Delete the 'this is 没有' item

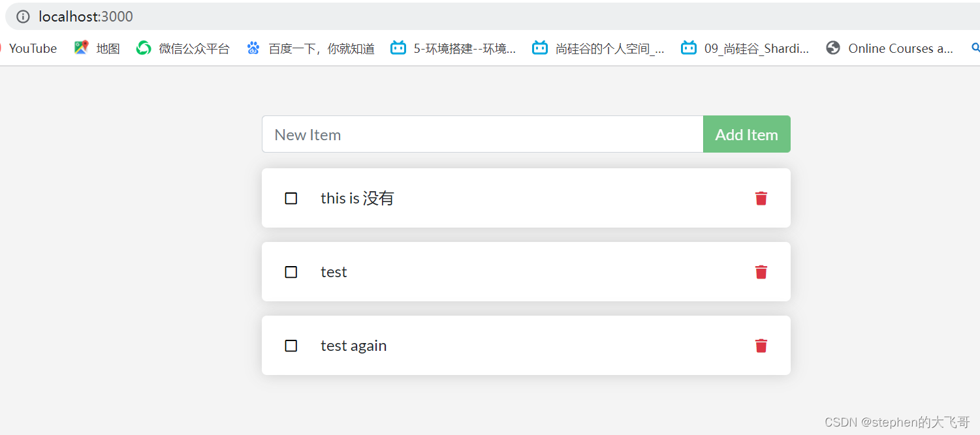761,198
